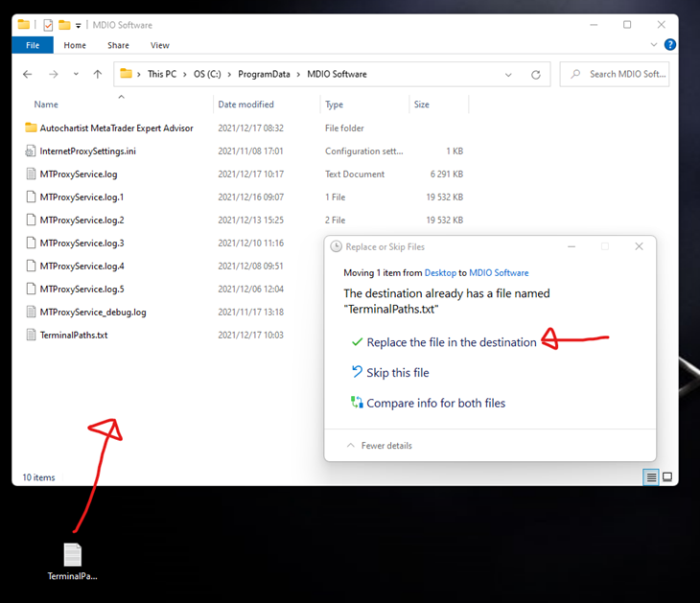The height and width of the screenshot is (603, 700).
Task: Select MTProxyService.log.5 file
Action: (82, 290)
